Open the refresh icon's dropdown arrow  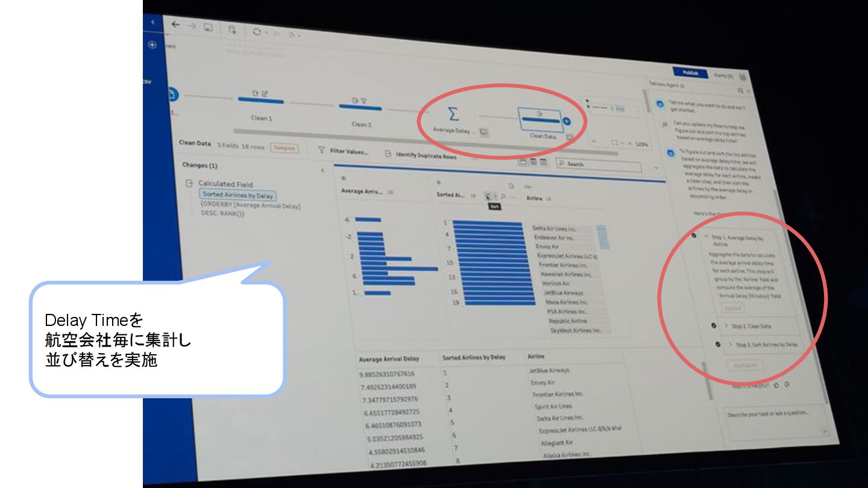265,32
